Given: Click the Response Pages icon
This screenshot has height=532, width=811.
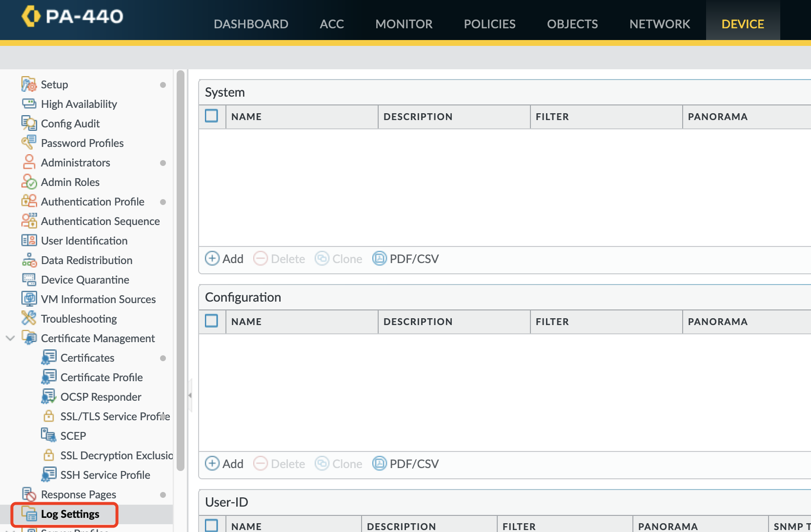Looking at the screenshot, I should 29,494.
